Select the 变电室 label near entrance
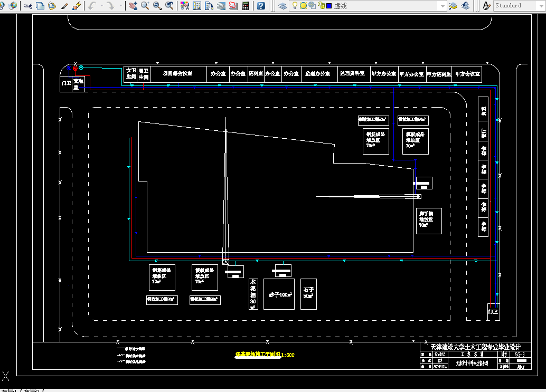This screenshot has width=546, height=392. tap(78, 84)
